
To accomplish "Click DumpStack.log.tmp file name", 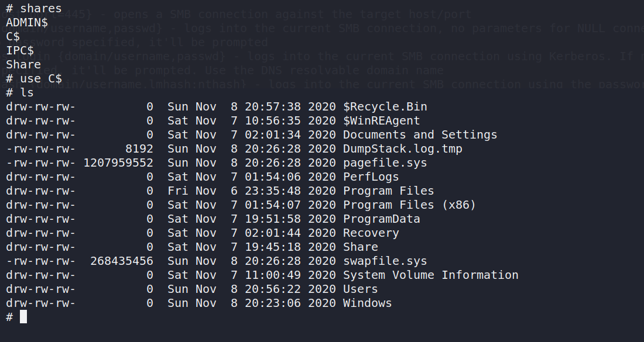I will point(402,149).
